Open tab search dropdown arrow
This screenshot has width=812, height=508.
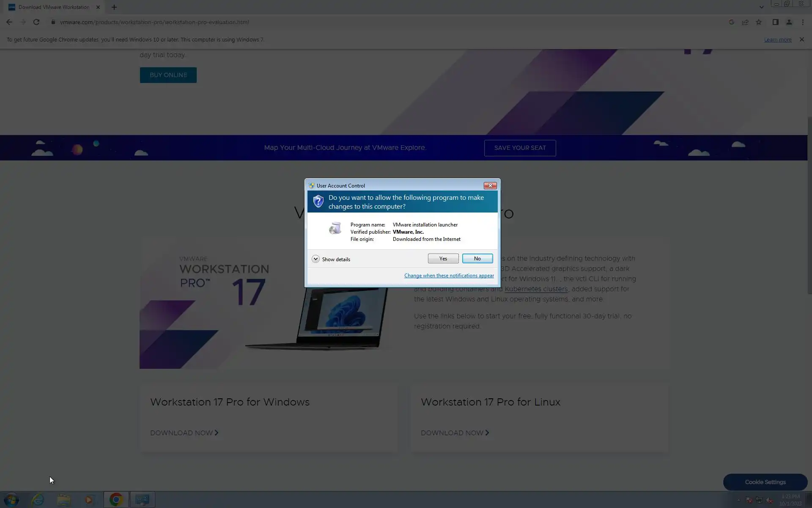click(x=761, y=7)
